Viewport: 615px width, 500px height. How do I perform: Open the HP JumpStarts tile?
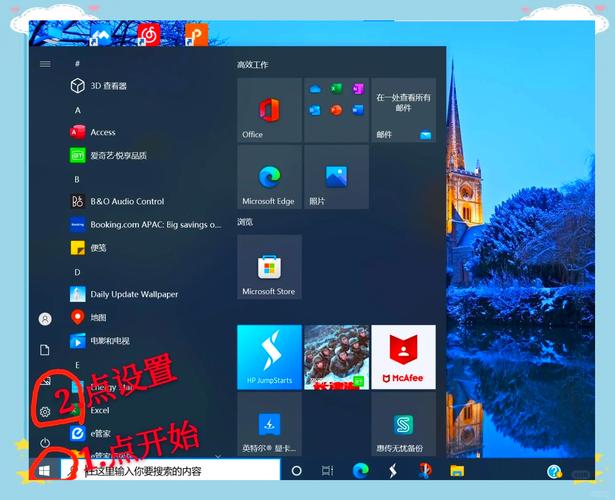(x=269, y=357)
